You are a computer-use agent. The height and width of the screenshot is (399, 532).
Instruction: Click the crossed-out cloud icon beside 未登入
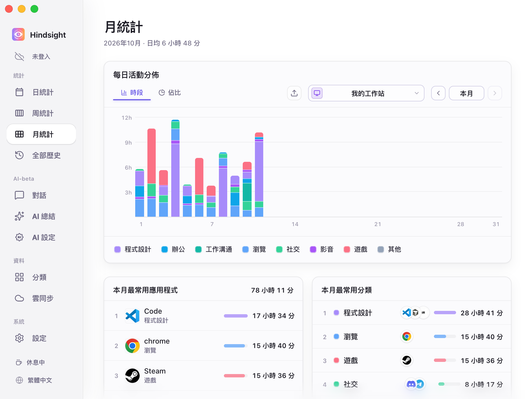click(x=19, y=57)
